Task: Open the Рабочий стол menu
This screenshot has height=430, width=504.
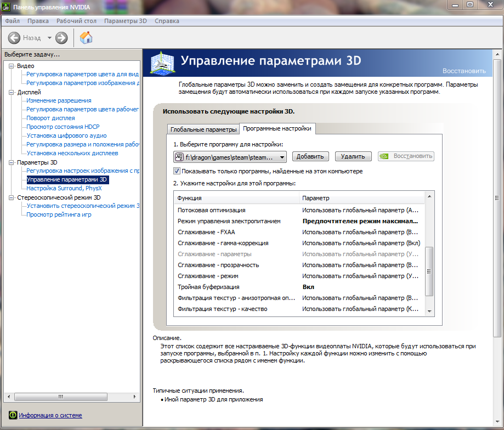Action: click(76, 21)
